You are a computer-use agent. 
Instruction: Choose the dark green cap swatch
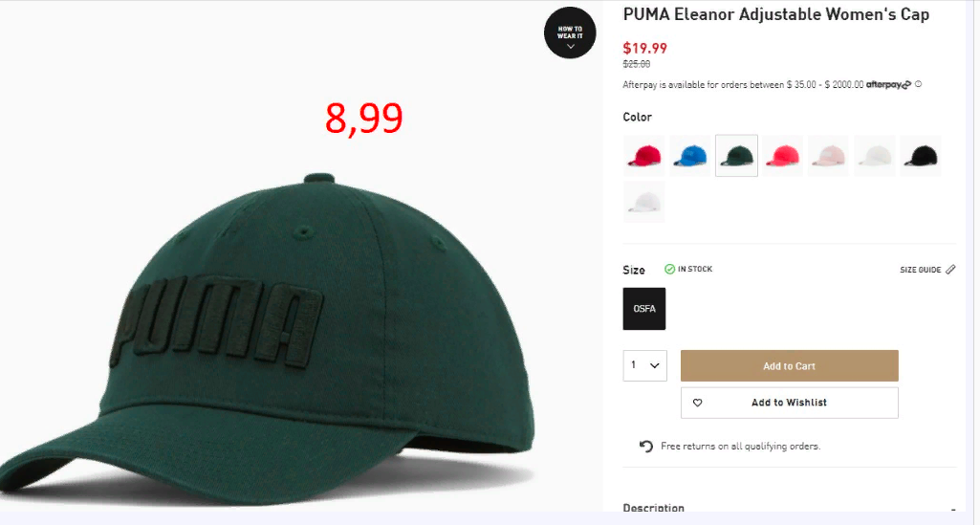pyautogui.click(x=737, y=156)
